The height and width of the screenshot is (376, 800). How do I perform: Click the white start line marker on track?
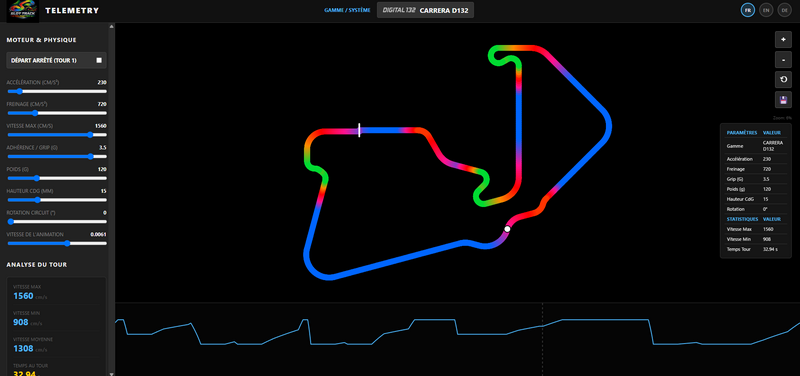pyautogui.click(x=359, y=130)
